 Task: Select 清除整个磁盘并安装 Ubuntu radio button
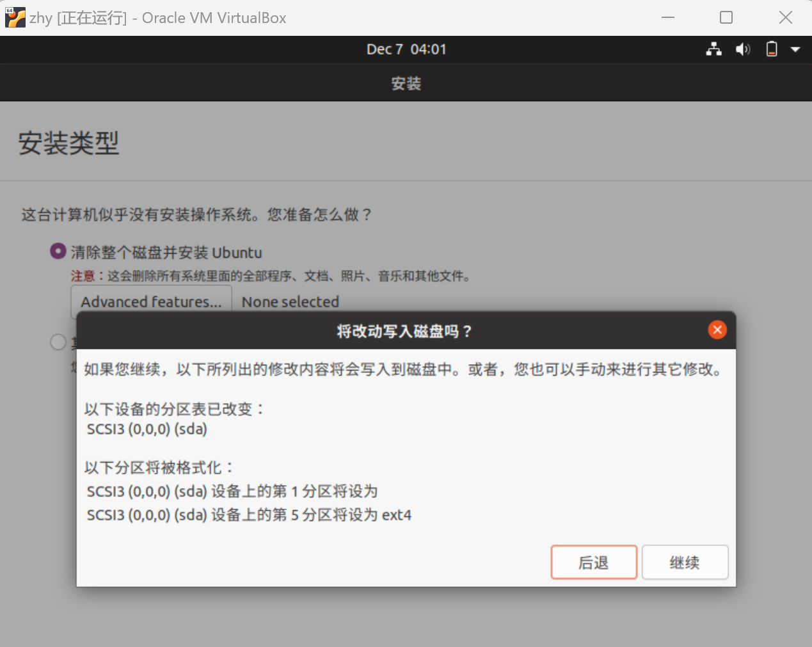(58, 251)
